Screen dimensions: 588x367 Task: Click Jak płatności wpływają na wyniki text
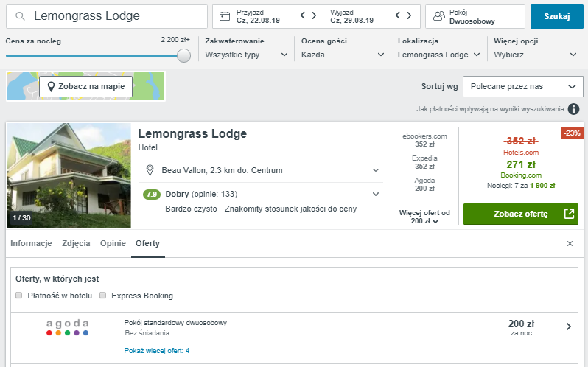pos(490,109)
